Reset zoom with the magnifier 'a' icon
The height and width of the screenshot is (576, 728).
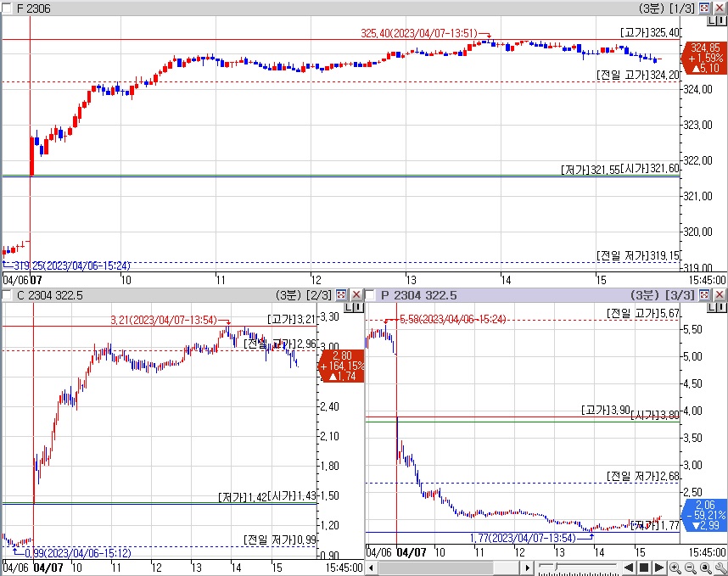click(x=706, y=568)
